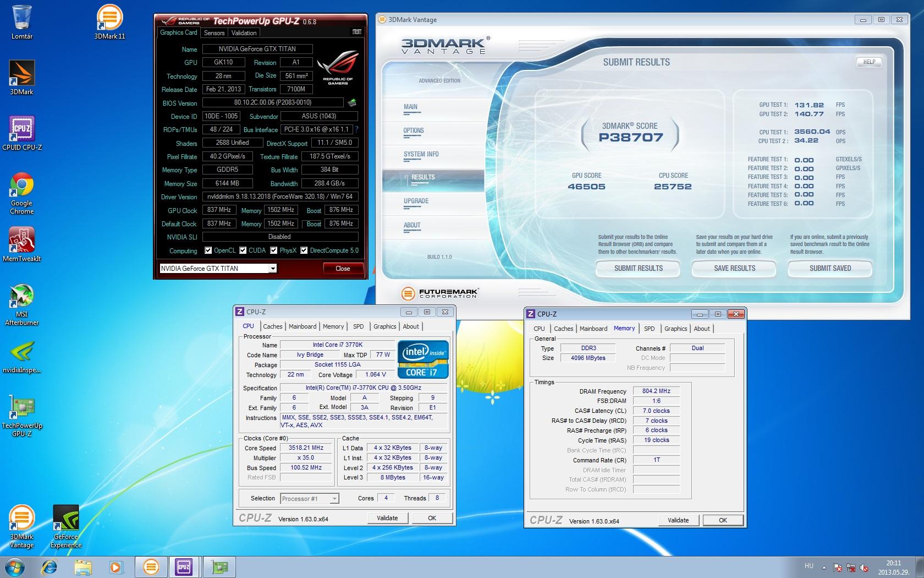Image resolution: width=924 pixels, height=578 pixels.
Task: Click the SUBMIT SAVED button
Action: (830, 269)
